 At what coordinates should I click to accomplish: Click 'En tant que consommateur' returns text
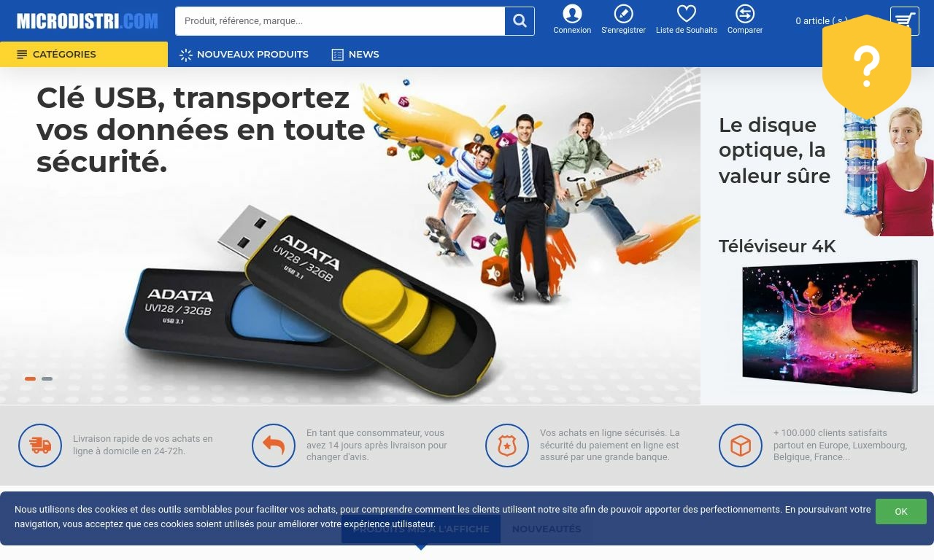377,445
